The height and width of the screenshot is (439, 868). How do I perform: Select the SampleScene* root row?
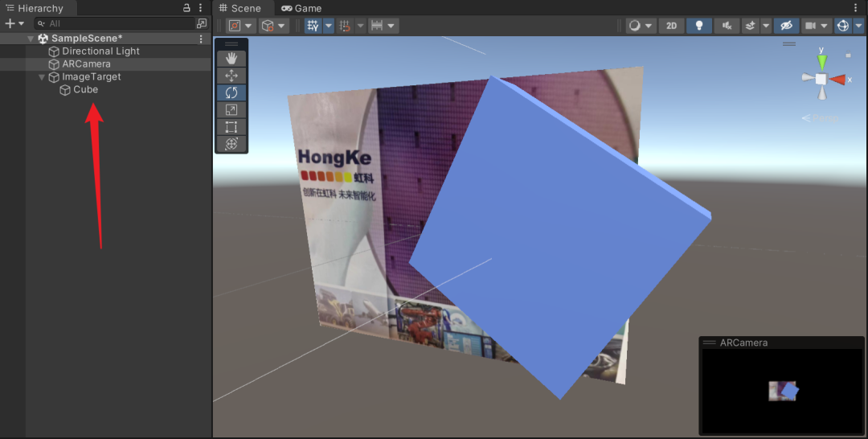point(105,39)
